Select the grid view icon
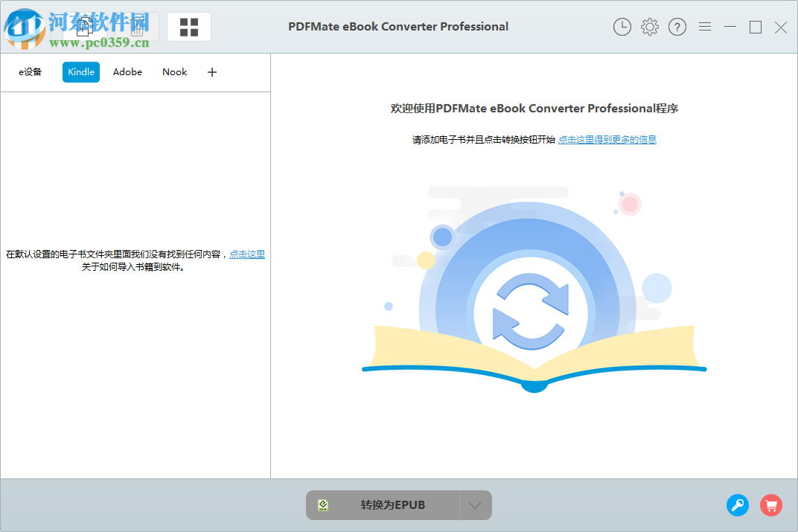The image size is (798, 532). click(188, 26)
